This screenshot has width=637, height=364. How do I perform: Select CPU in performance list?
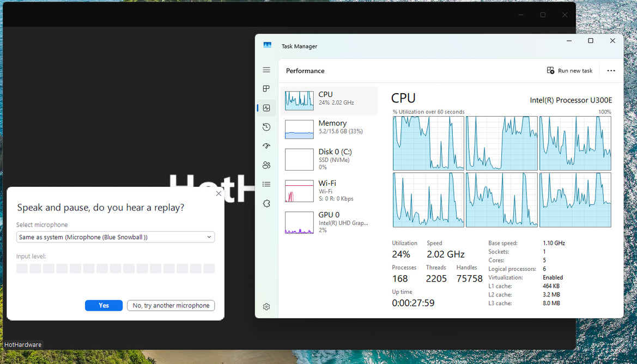329,100
